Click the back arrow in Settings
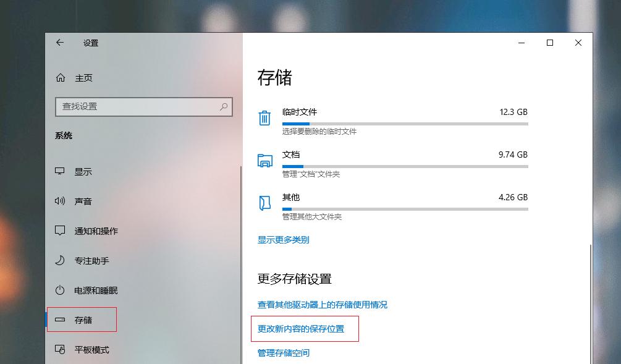The height and width of the screenshot is (364, 621). tap(59, 43)
